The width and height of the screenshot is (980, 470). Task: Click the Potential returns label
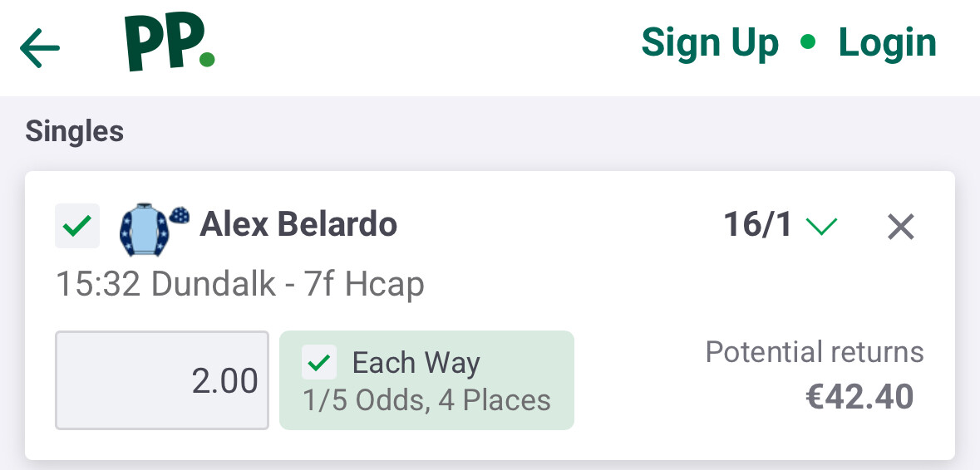[x=815, y=352]
